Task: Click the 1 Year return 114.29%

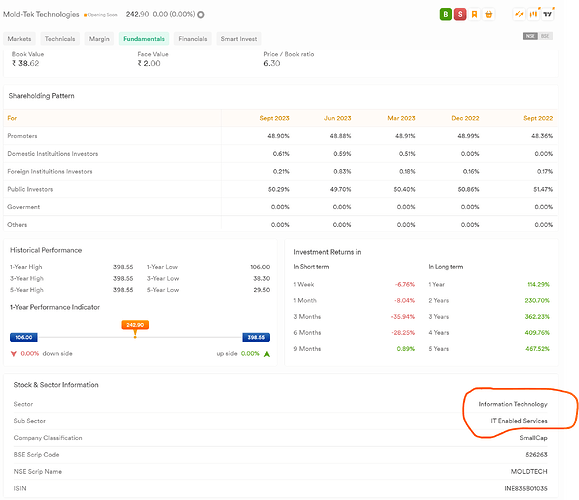Action: coord(539,284)
